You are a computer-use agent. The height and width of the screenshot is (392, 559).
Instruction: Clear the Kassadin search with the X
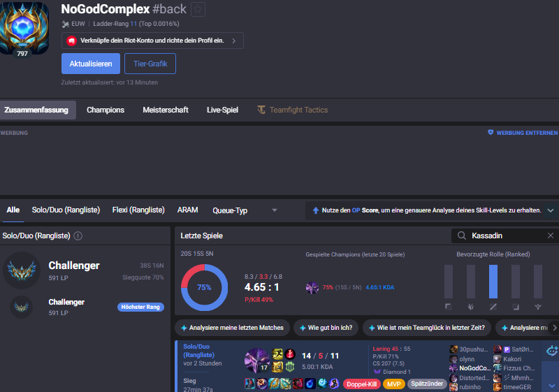pos(551,235)
